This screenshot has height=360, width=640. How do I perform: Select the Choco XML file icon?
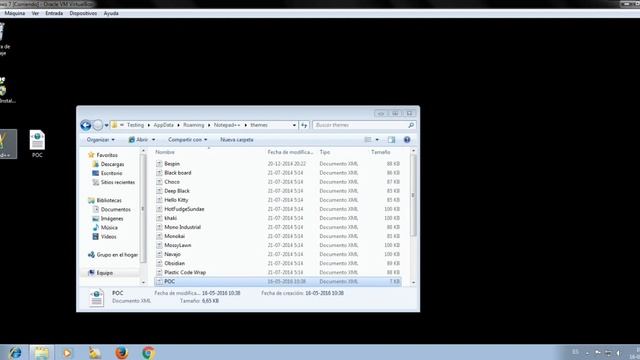click(x=159, y=182)
